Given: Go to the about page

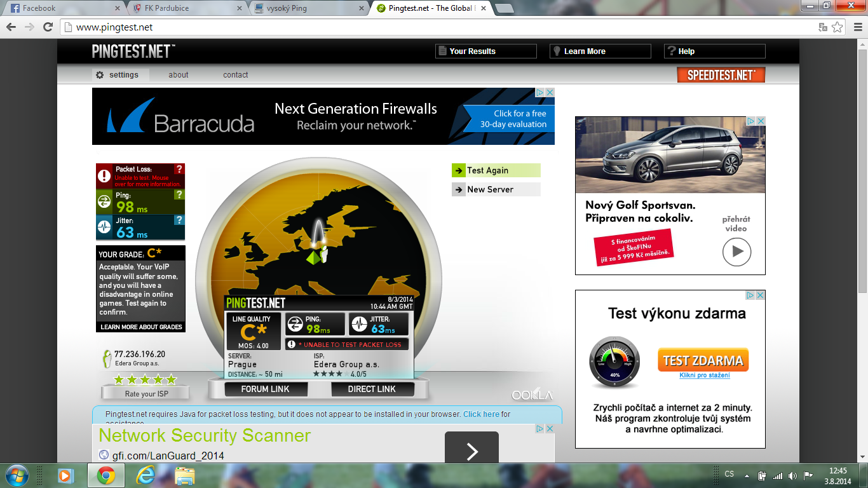Looking at the screenshot, I should click(179, 75).
